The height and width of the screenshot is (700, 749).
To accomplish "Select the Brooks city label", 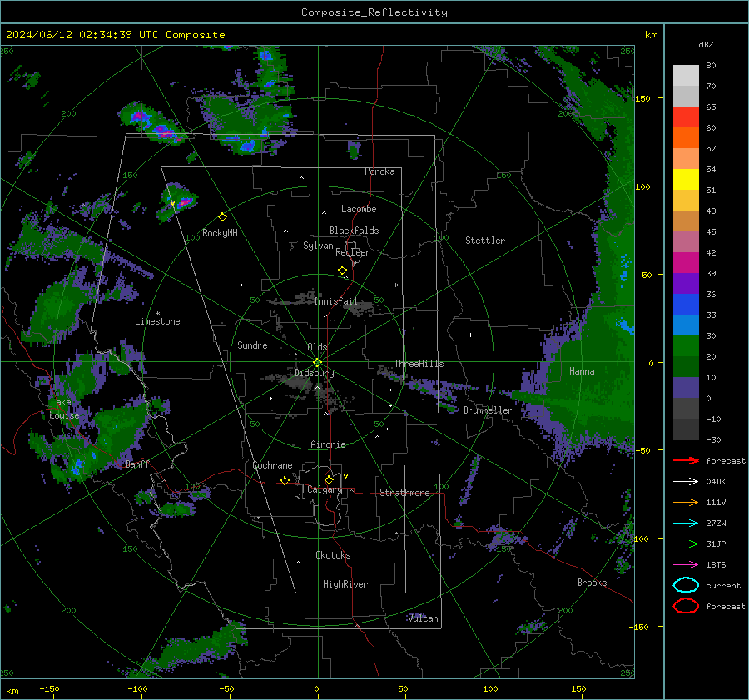I will (592, 583).
